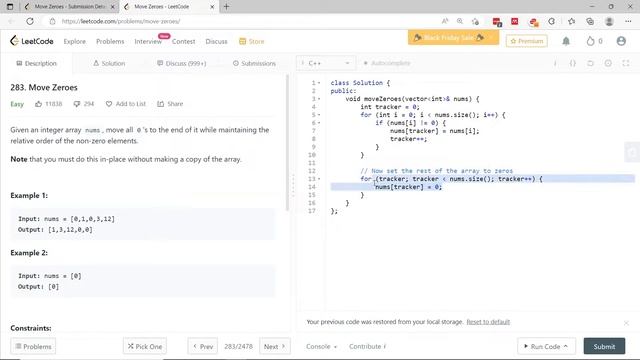
Task: Go to the Next problem
Action: point(275,346)
